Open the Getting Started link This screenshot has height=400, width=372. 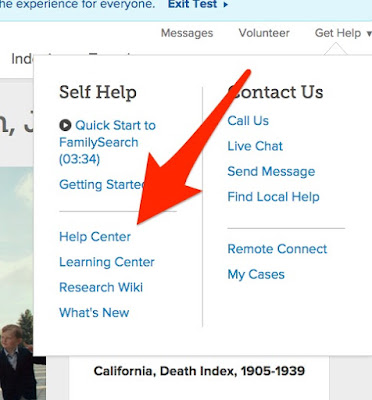point(102,184)
